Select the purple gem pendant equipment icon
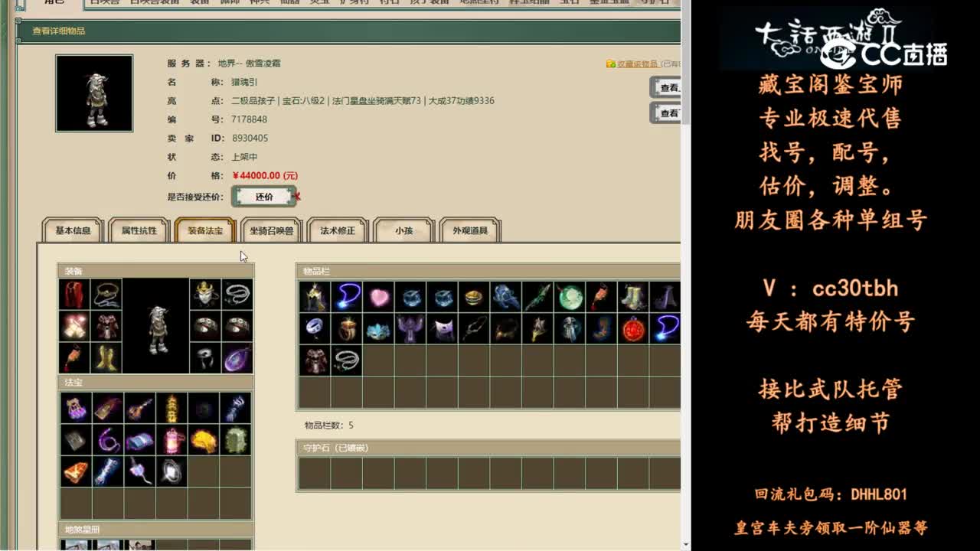The image size is (980, 551). point(237,357)
